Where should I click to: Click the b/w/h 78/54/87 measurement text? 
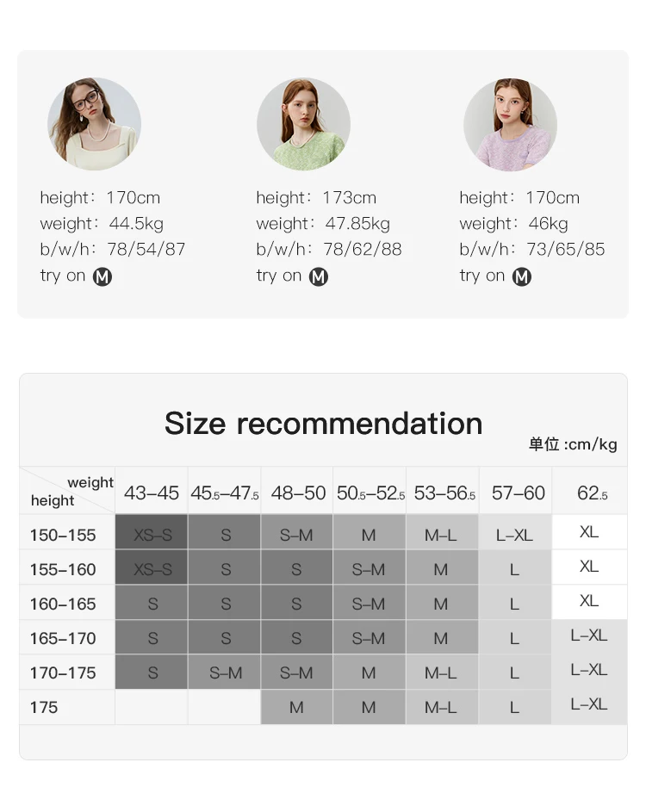(x=113, y=249)
